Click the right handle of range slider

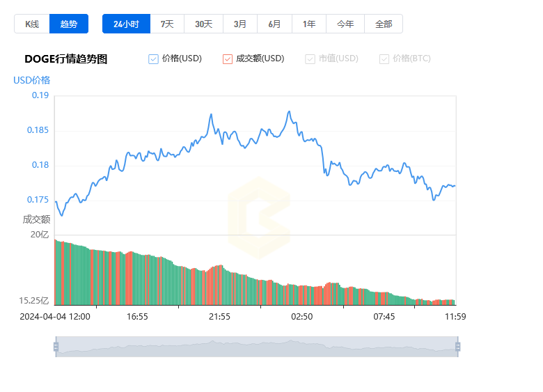click(457, 347)
